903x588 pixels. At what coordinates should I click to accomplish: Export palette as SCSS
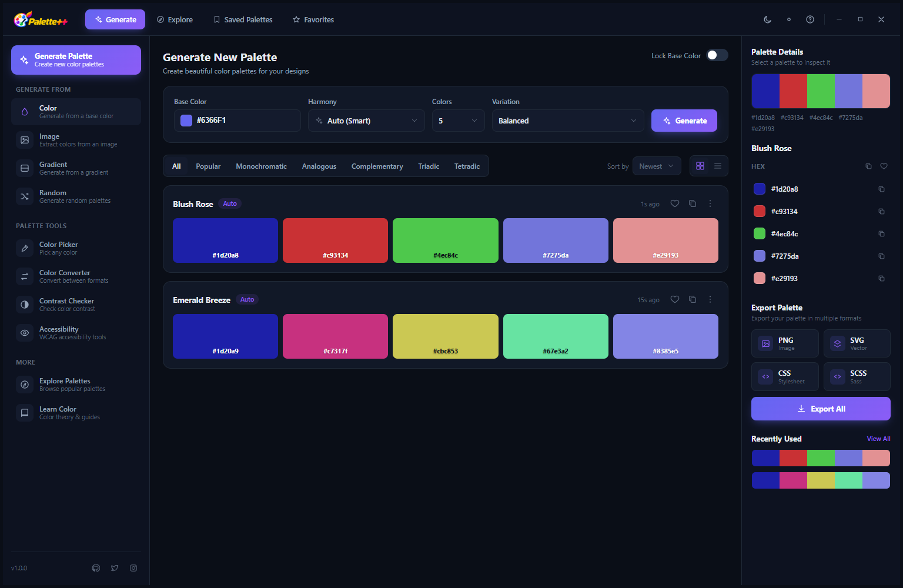(857, 377)
